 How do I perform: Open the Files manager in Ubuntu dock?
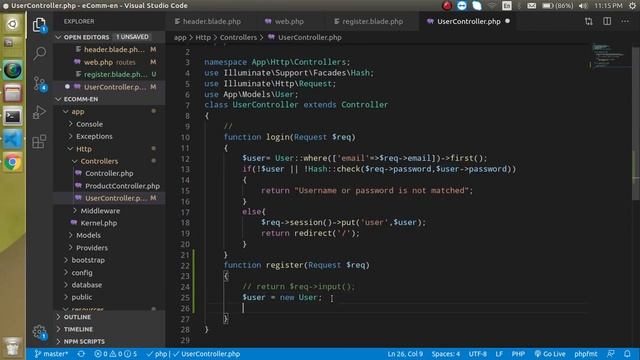[x=13, y=93]
